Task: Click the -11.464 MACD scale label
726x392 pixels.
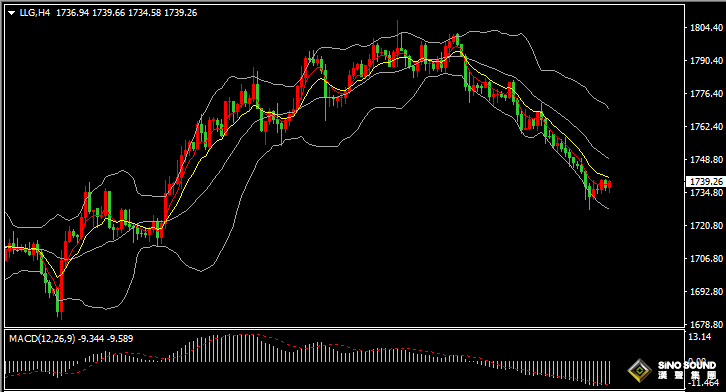Action: tap(704, 383)
